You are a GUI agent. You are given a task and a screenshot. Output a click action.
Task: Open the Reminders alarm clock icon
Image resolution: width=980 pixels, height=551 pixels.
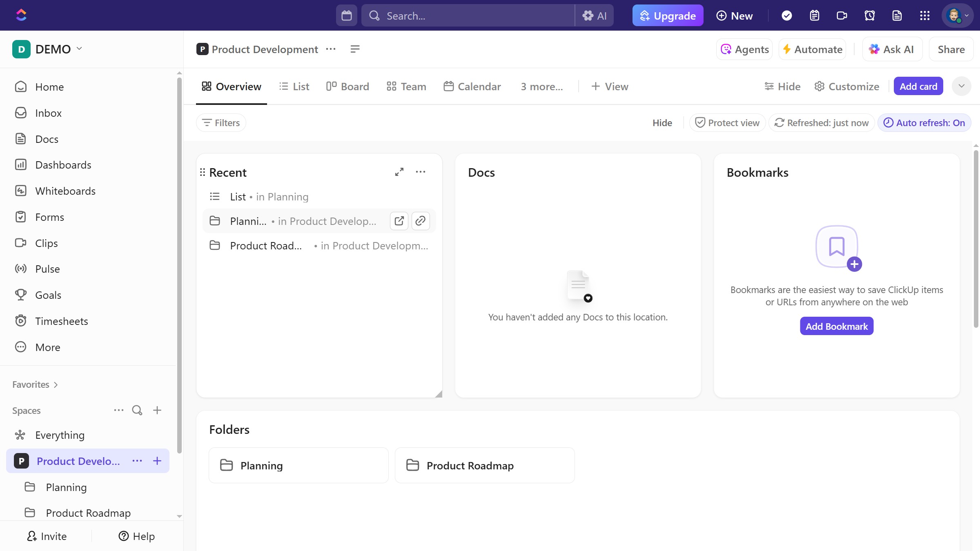(x=869, y=15)
